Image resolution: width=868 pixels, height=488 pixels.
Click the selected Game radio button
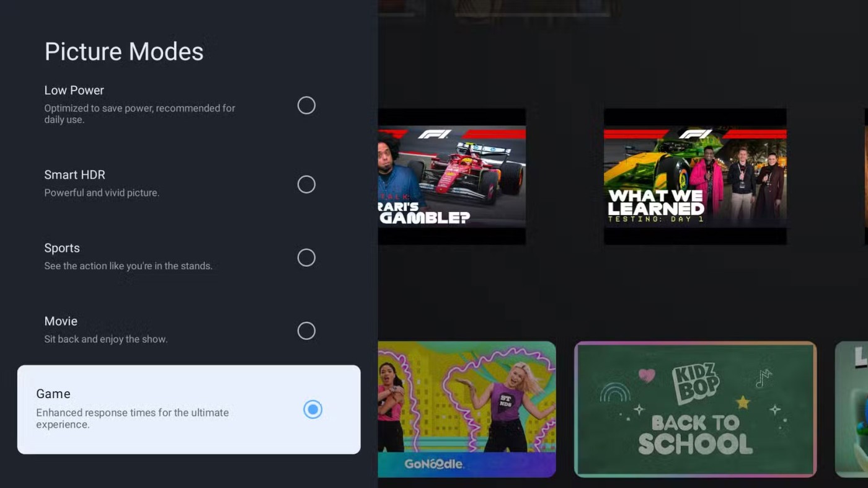click(312, 409)
